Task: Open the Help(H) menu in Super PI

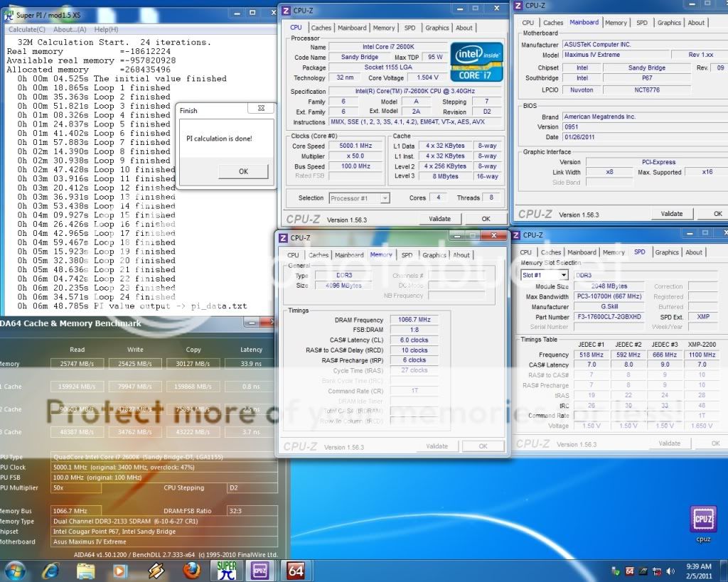Action: click(106, 29)
